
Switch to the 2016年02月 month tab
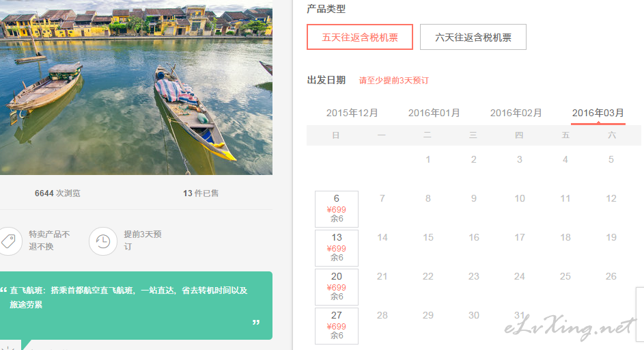[516, 113]
